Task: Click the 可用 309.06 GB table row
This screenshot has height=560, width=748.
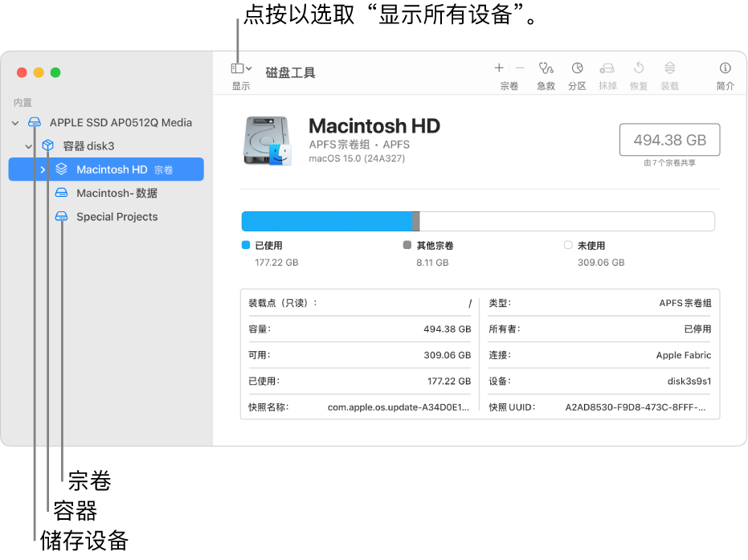Action: tap(360, 355)
